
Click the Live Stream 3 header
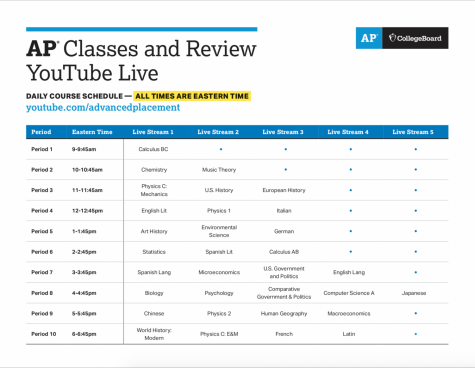click(283, 132)
